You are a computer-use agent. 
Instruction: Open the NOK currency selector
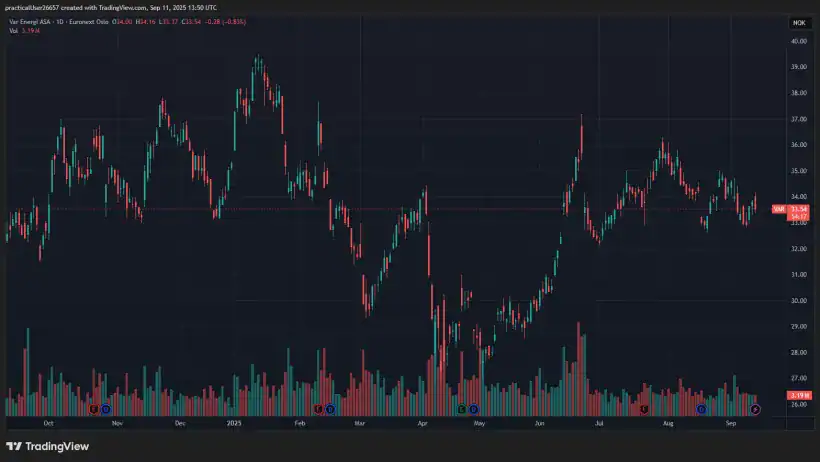click(798, 22)
